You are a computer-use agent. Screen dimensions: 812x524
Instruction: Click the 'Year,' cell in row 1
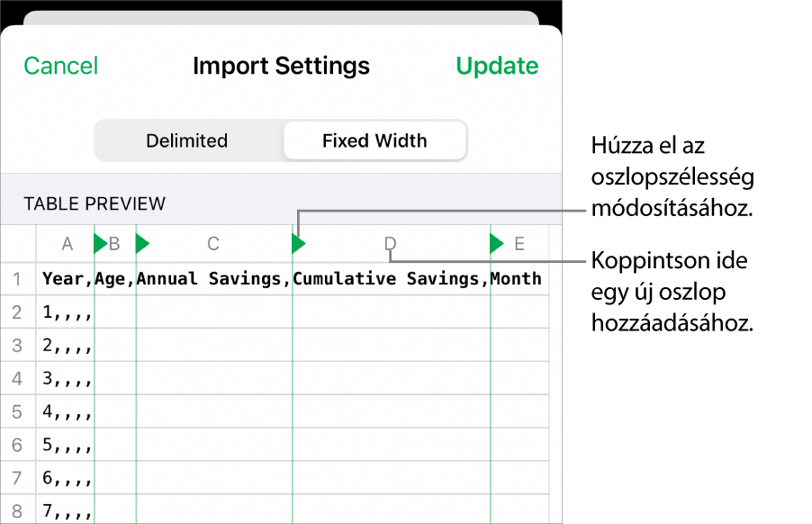point(66,278)
